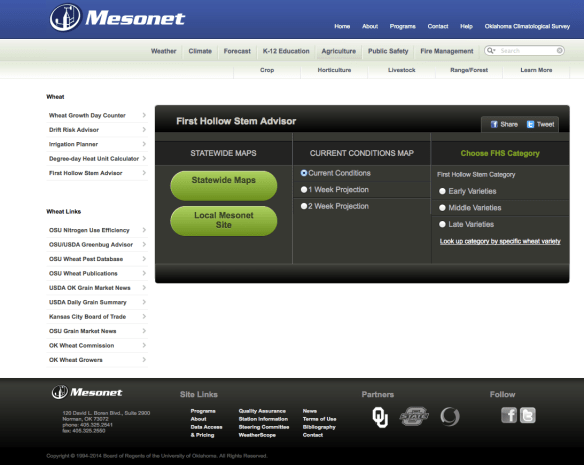Select the Range/Forest submenu tab
584x465 pixels.
[x=469, y=70]
